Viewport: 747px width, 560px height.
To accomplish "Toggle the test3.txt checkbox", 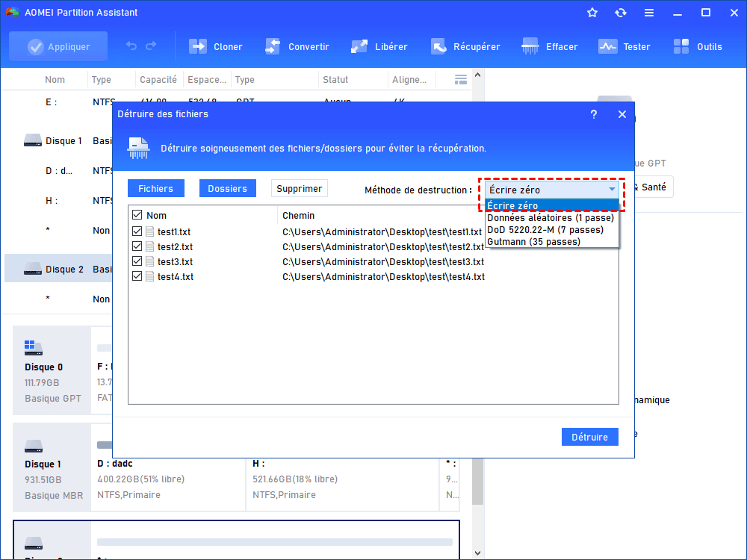I will (137, 261).
